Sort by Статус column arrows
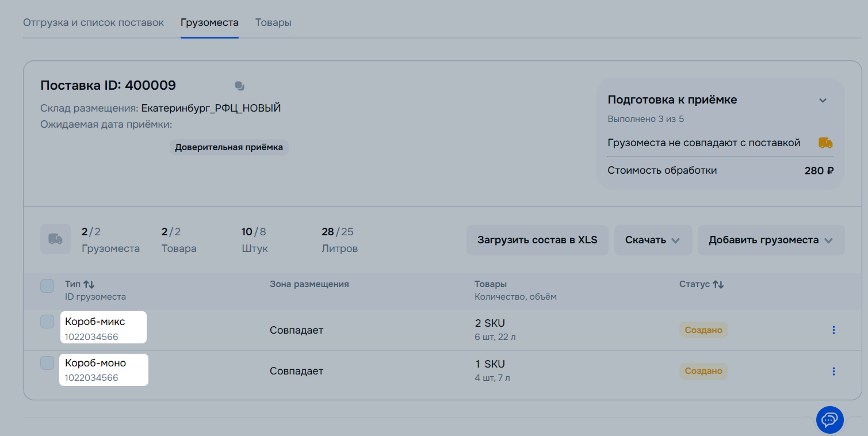The width and height of the screenshot is (868, 436). pyautogui.click(x=718, y=284)
